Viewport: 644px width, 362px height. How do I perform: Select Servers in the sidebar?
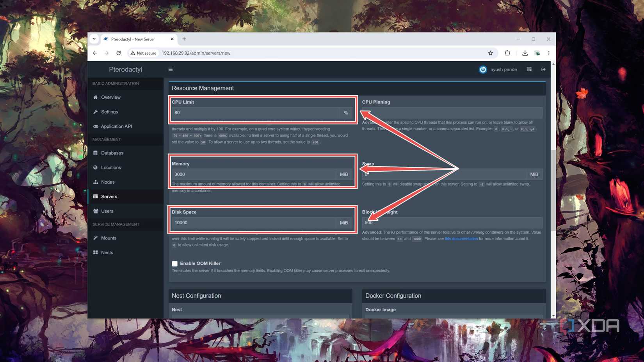tap(109, 196)
